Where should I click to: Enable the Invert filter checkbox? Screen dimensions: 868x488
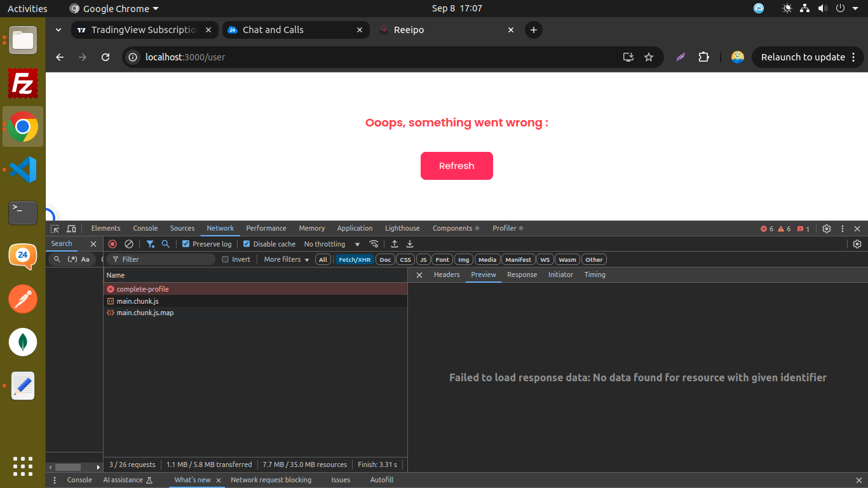(225, 259)
